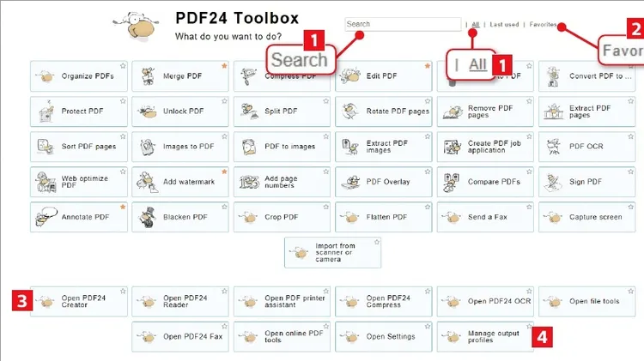The image size is (644, 361).
Task: Unfavorite Merge PDF via its orange star
Action: [x=224, y=66]
